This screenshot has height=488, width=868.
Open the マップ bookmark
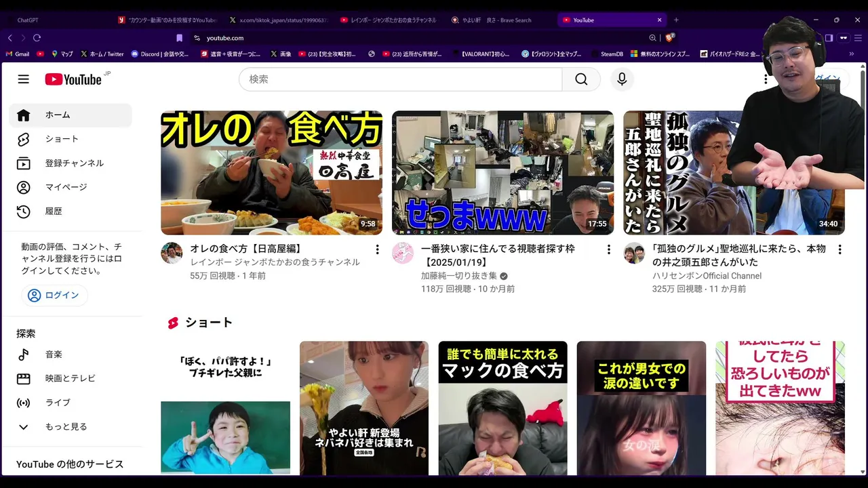tap(62, 54)
